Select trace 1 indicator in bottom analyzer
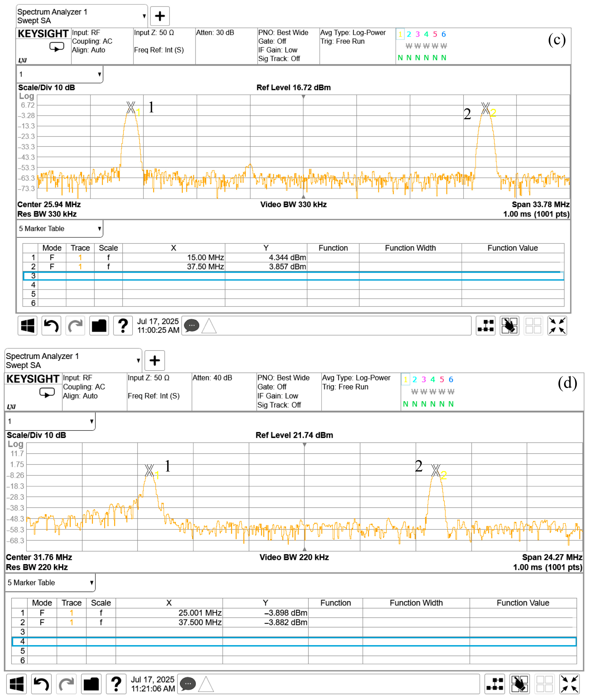 coord(405,379)
